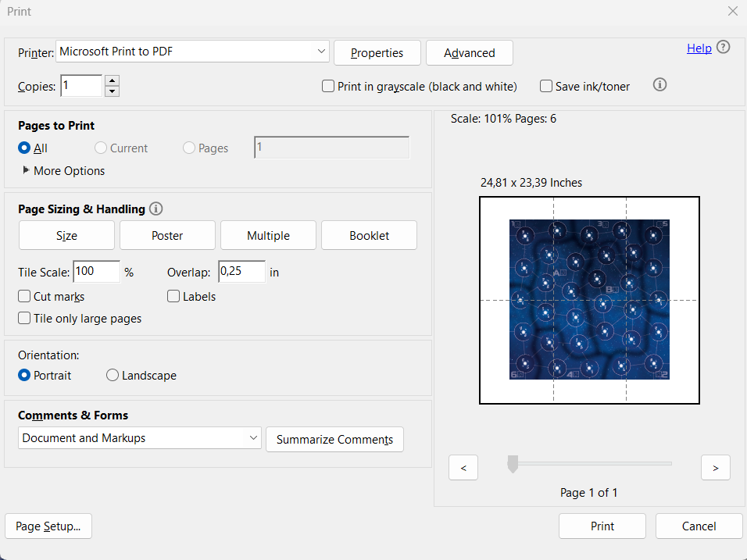The image size is (747, 560).
Task: Click the Tile Scale input field
Action: (97, 272)
